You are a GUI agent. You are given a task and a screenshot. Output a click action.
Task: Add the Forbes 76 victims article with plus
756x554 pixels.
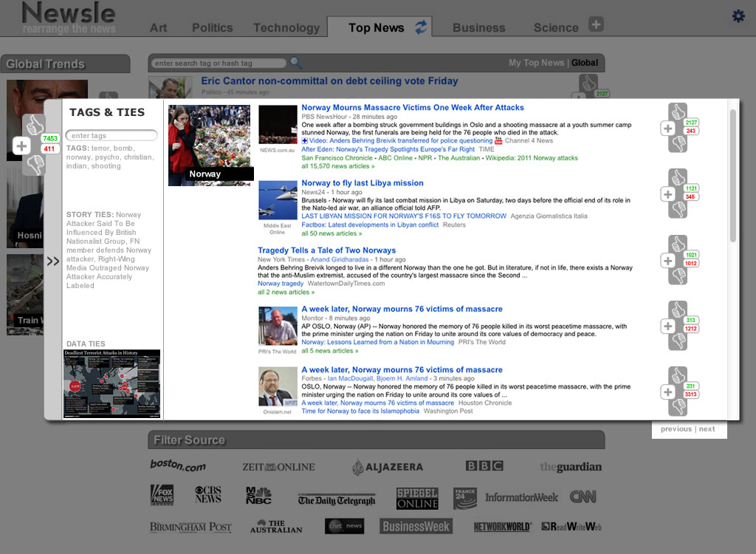(667, 391)
